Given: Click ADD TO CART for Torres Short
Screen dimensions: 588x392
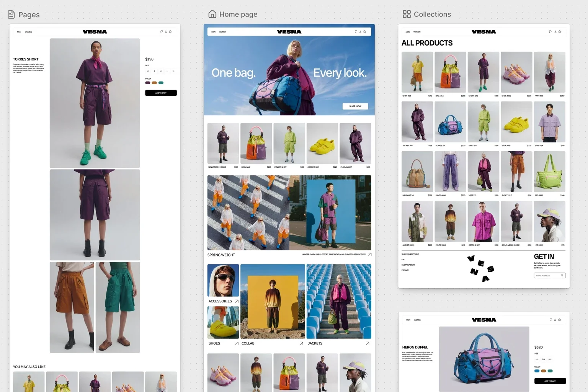Looking at the screenshot, I should (161, 93).
